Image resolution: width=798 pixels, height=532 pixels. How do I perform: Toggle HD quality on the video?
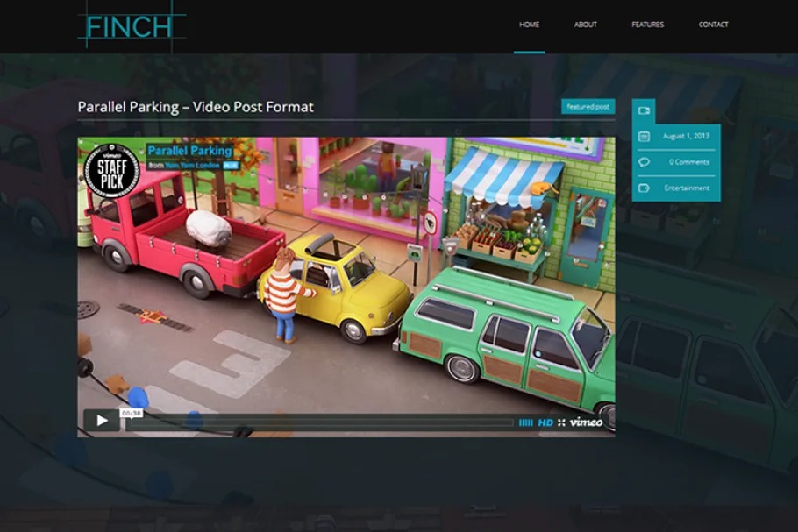click(545, 422)
